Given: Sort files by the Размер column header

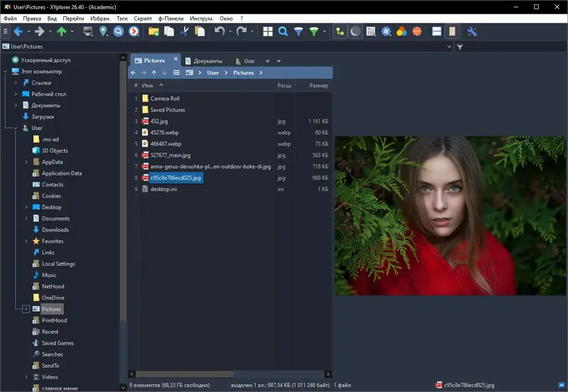Looking at the screenshot, I should 319,86.
